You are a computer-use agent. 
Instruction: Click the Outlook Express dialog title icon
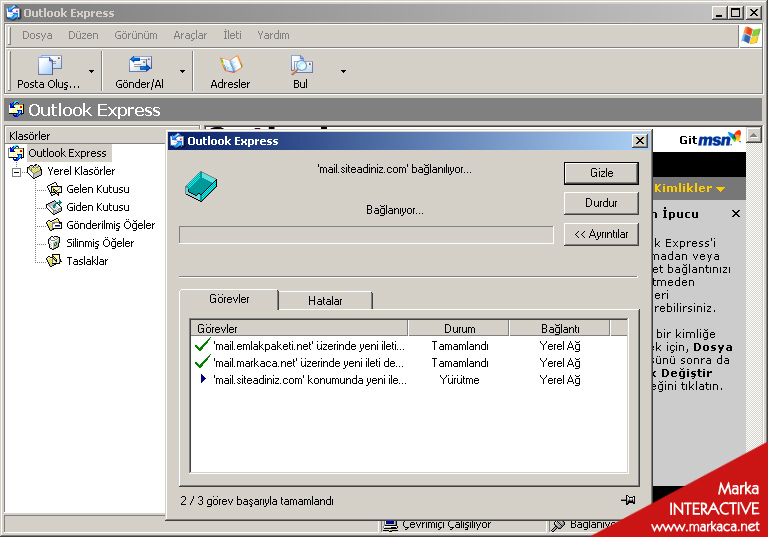177,141
